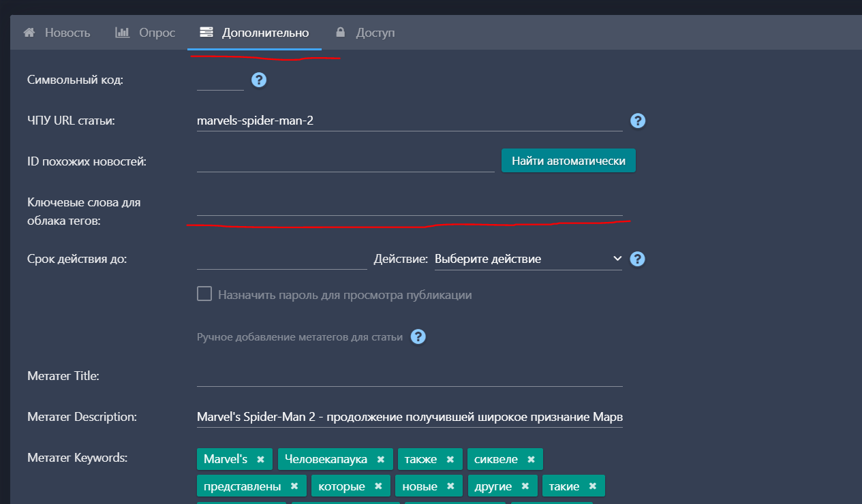Delete the представлены keyword tag
Image resolution: width=862 pixels, height=504 pixels.
[294, 486]
